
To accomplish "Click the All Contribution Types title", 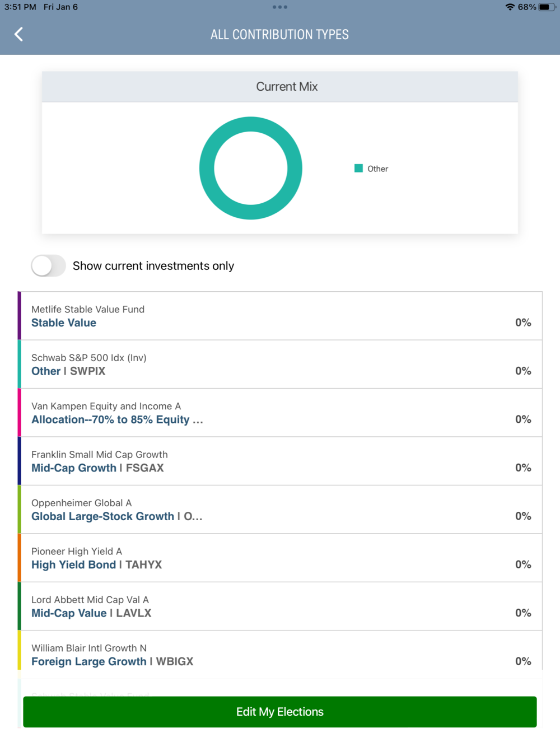I will click(279, 35).
